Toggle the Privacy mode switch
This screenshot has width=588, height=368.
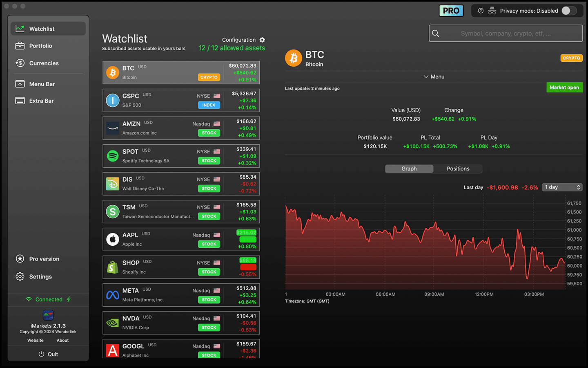[x=569, y=11]
